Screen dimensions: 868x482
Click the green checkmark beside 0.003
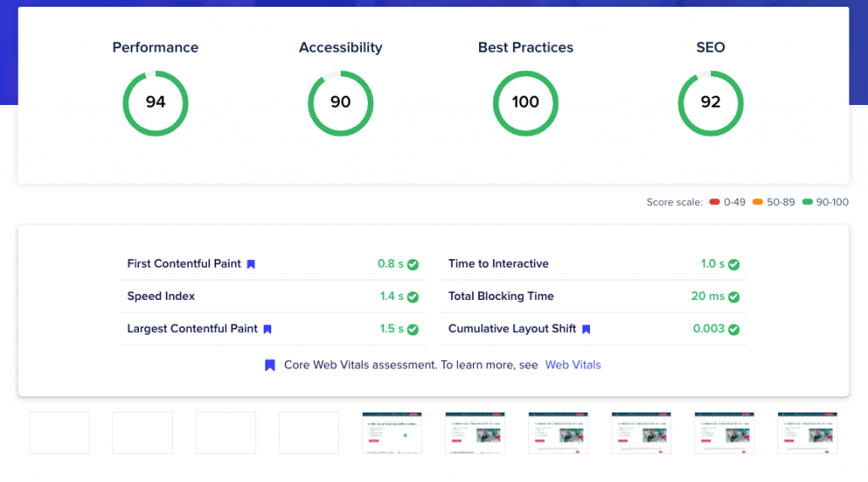tap(734, 330)
